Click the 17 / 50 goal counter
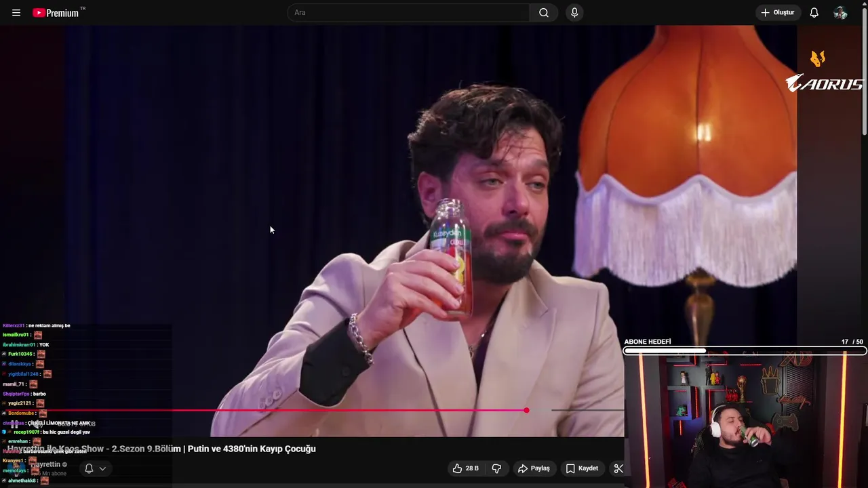 click(852, 342)
